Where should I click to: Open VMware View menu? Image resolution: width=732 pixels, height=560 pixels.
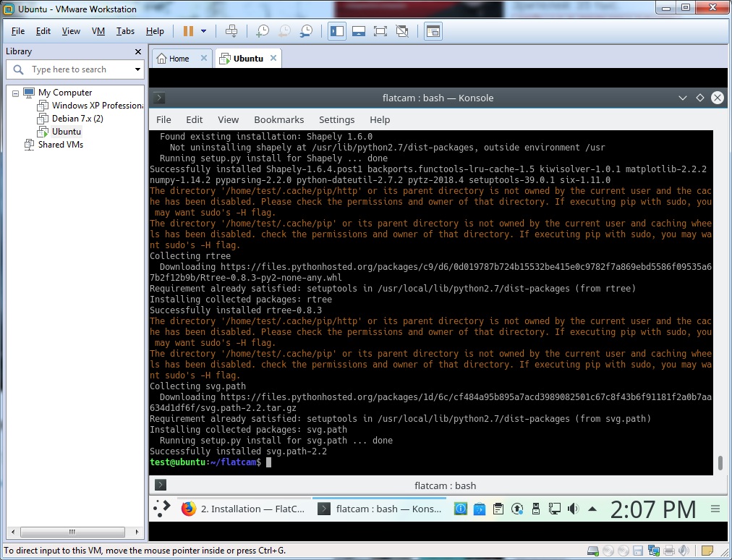(71, 31)
